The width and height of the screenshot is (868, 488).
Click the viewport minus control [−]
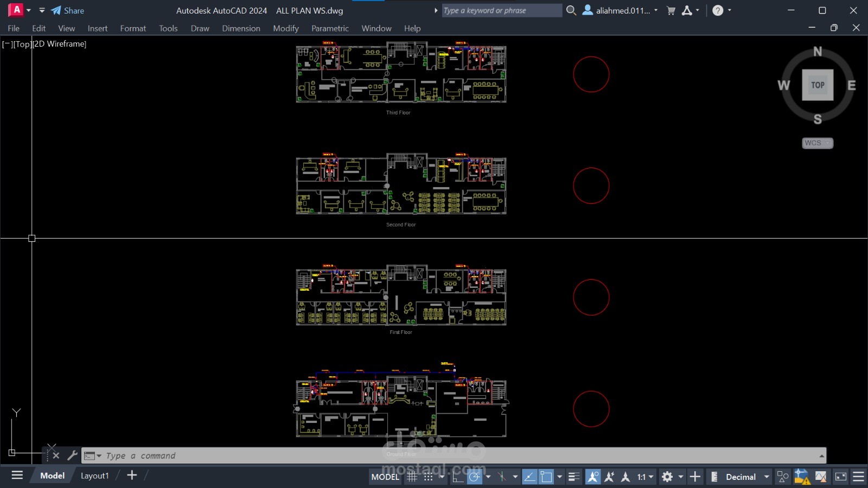coord(7,44)
